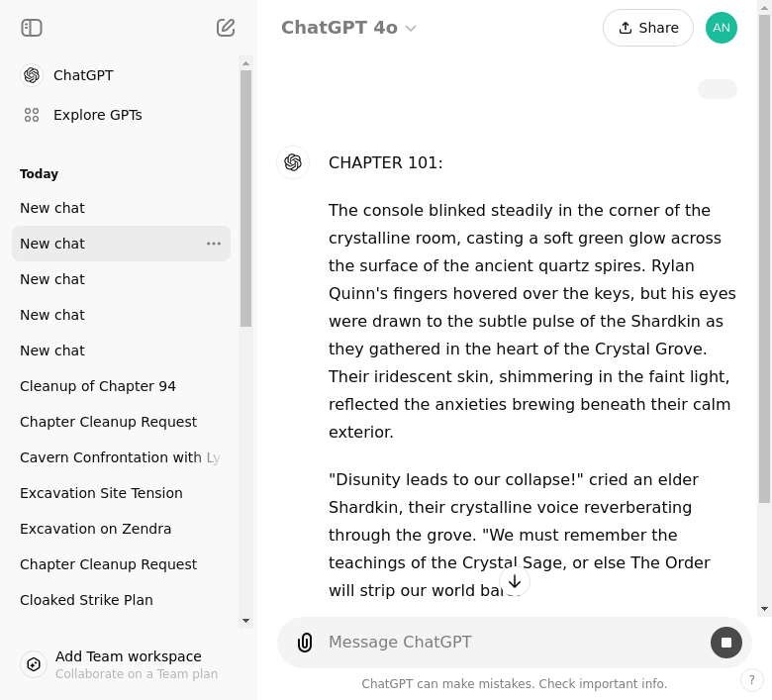
Task: Open the AN profile avatar menu
Action: [722, 28]
